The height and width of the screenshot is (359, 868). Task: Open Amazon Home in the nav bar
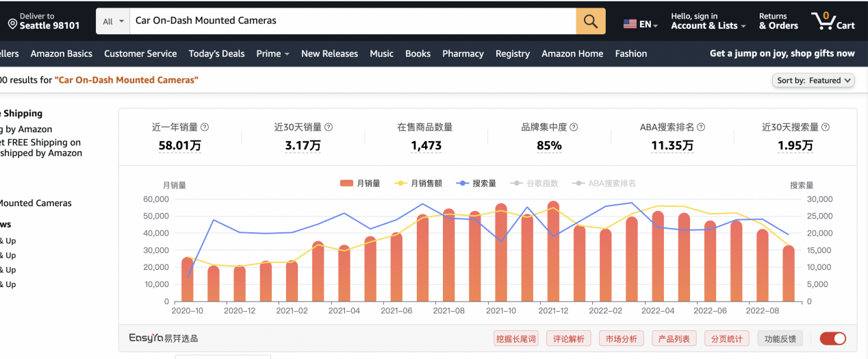pos(572,53)
